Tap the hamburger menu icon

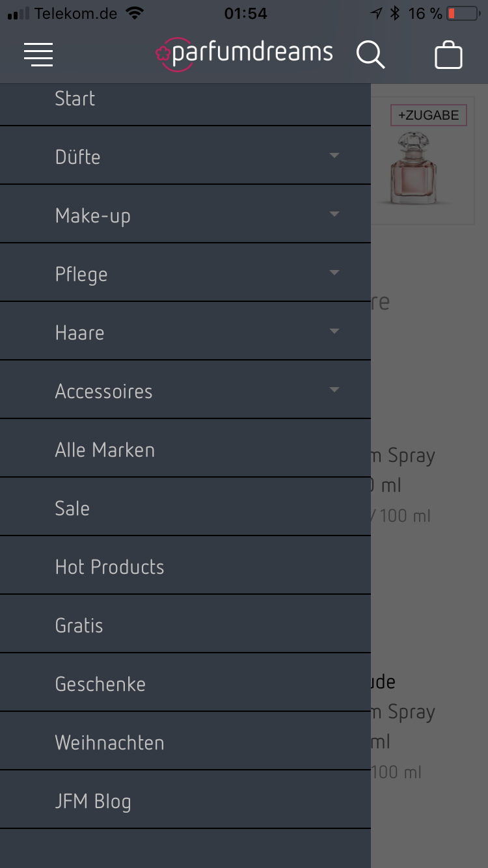click(x=38, y=55)
